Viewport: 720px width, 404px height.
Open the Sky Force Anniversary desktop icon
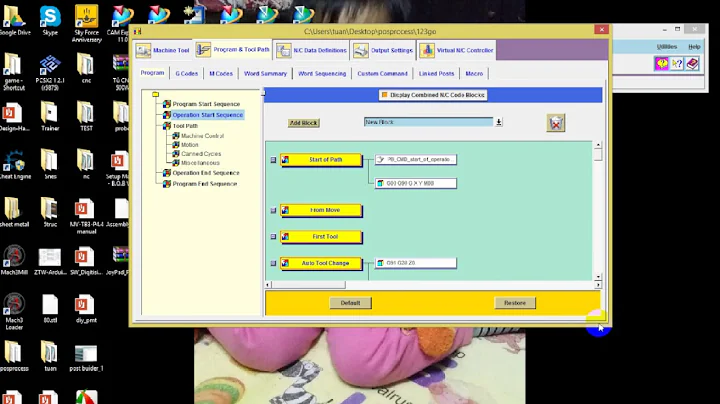pos(86,24)
